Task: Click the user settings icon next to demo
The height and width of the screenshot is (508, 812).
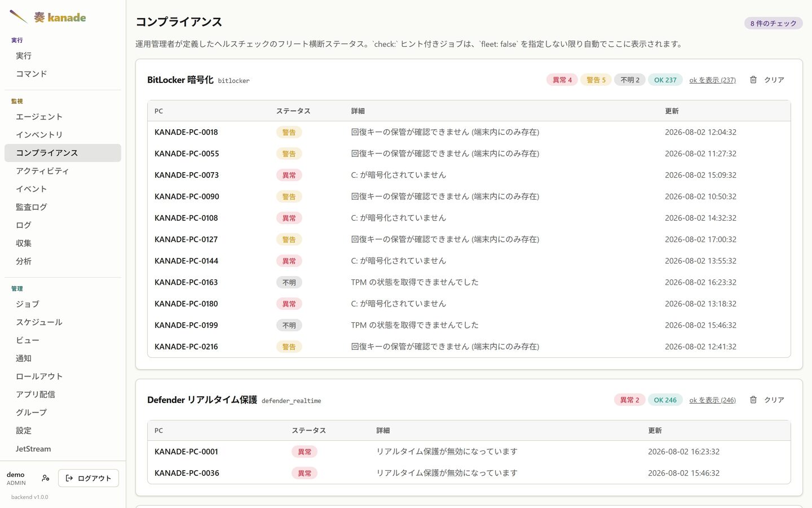Action: click(x=46, y=478)
